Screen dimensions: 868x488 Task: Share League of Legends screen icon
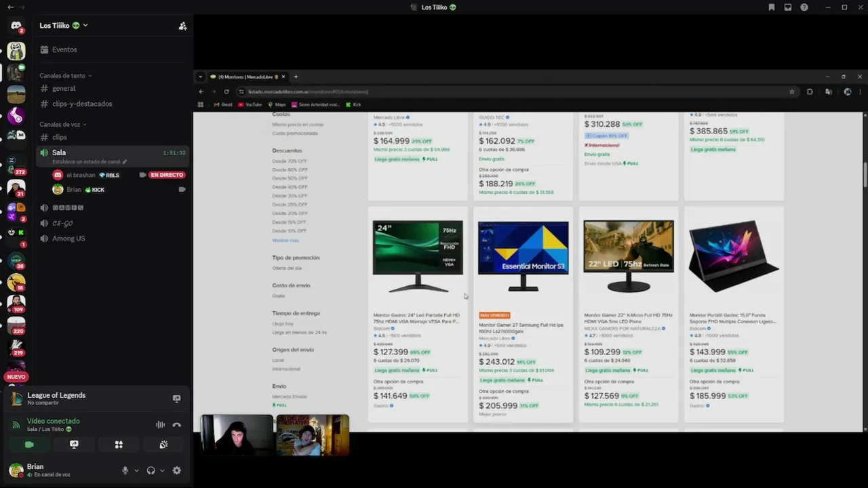(176, 399)
